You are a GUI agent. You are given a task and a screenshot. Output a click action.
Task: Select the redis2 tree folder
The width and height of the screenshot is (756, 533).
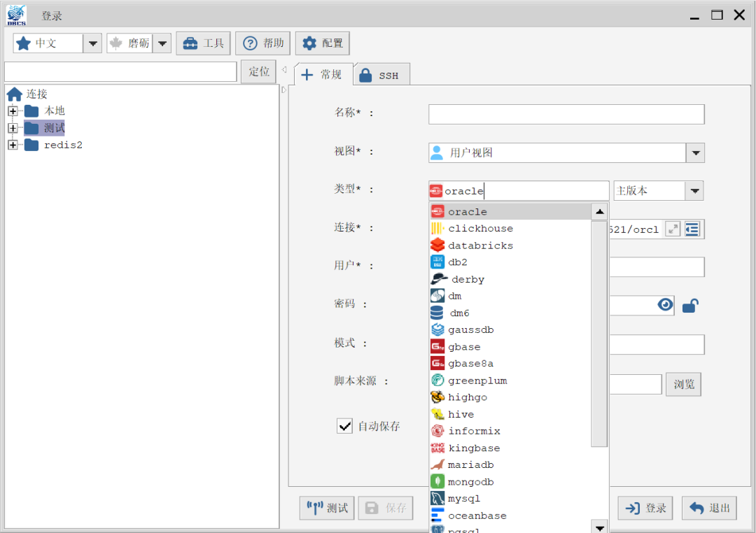point(53,145)
